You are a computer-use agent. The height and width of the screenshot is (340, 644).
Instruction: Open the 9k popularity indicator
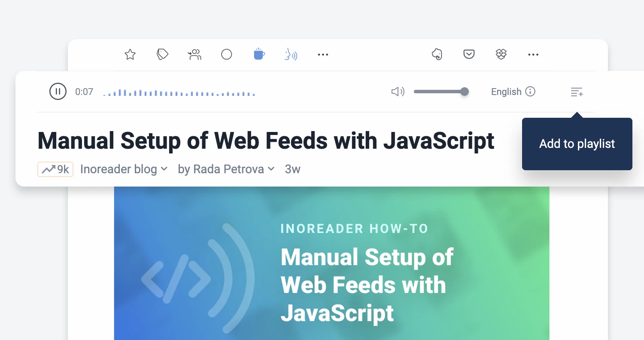tap(55, 169)
